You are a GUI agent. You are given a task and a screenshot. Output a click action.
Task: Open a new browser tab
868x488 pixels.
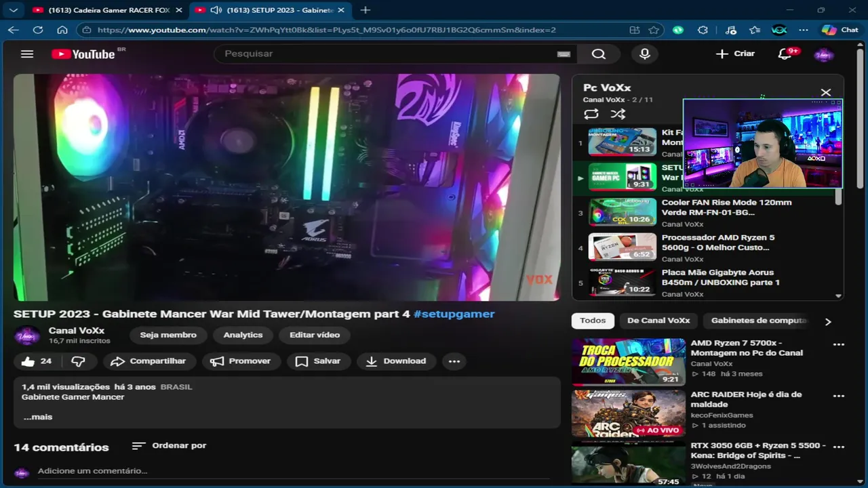(365, 10)
